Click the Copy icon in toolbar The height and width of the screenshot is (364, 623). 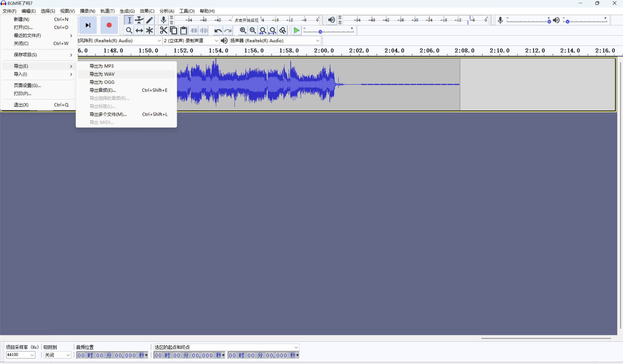point(174,30)
